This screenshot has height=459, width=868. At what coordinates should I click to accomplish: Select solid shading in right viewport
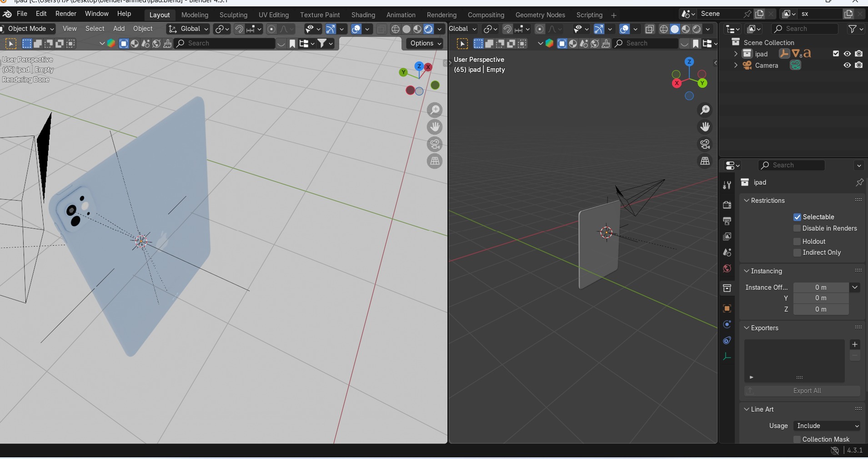675,29
